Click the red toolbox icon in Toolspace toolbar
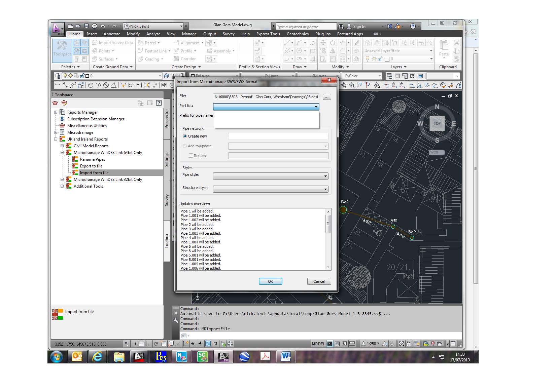 pyautogui.click(x=55, y=103)
